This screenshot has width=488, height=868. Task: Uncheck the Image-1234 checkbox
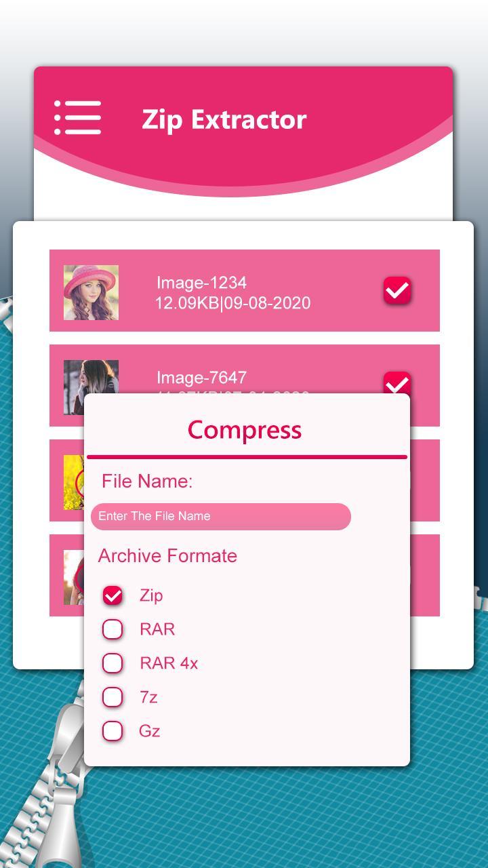(x=397, y=290)
